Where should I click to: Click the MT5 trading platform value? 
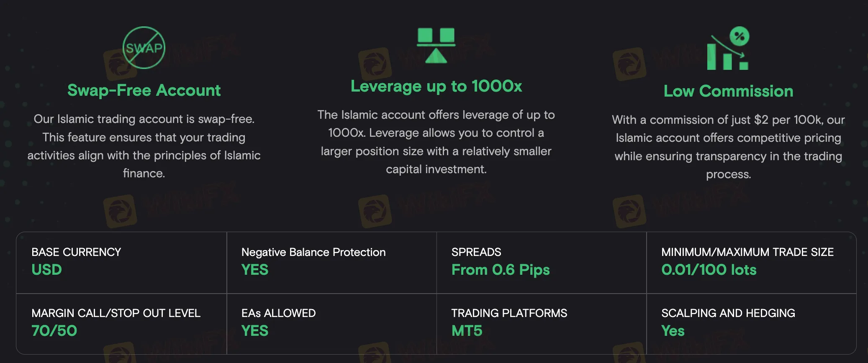467,331
